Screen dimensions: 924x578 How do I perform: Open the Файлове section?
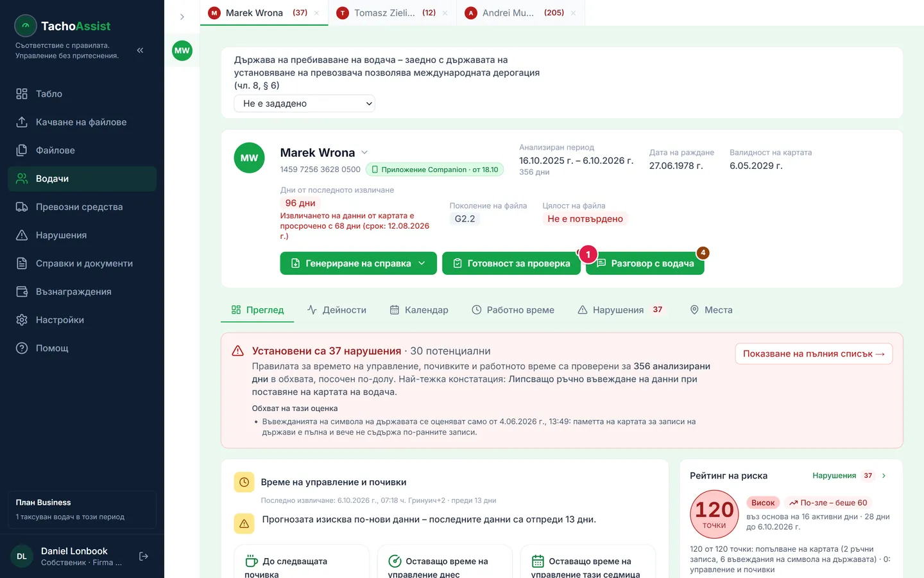(82, 150)
